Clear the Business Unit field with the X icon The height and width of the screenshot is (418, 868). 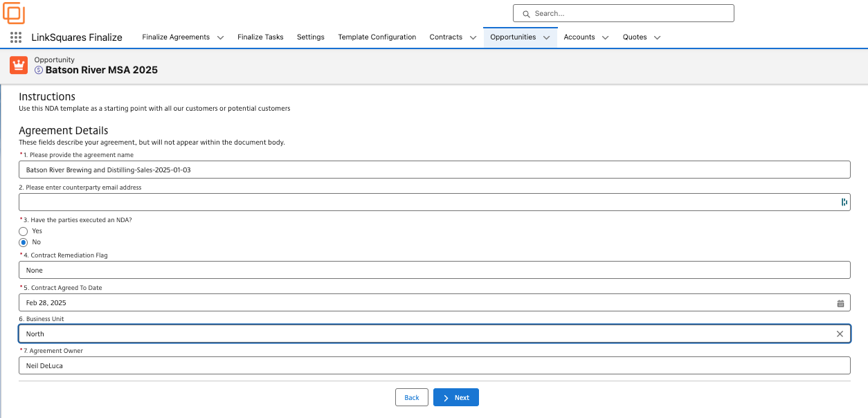click(x=840, y=334)
